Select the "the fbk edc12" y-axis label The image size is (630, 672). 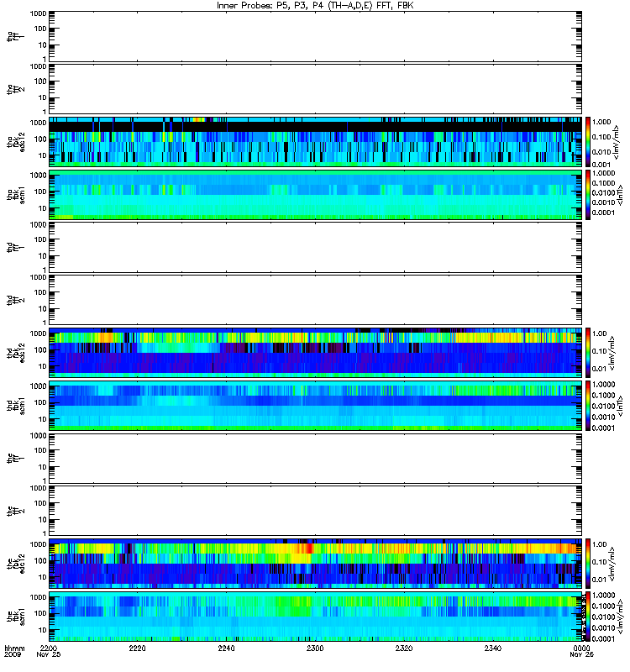(16, 564)
